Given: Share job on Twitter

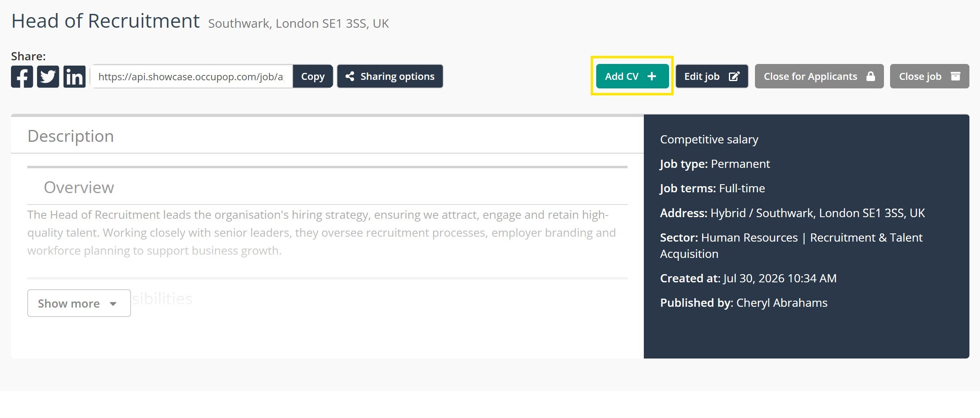Looking at the screenshot, I should [x=48, y=77].
